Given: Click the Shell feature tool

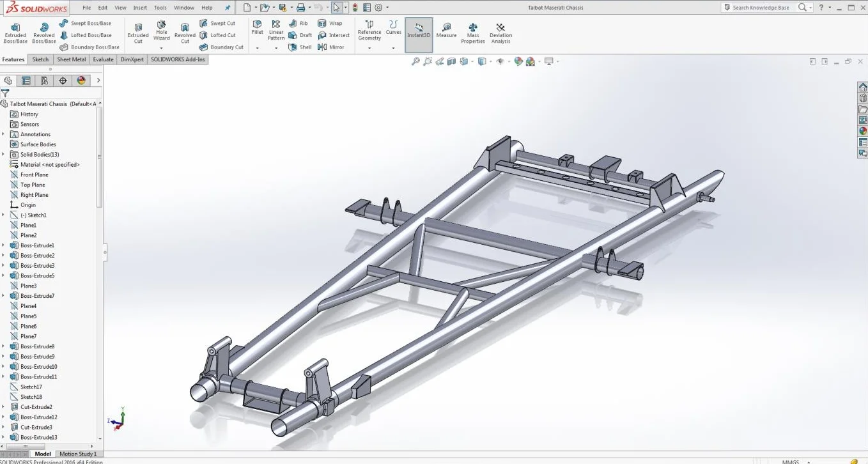Looking at the screenshot, I should point(300,47).
